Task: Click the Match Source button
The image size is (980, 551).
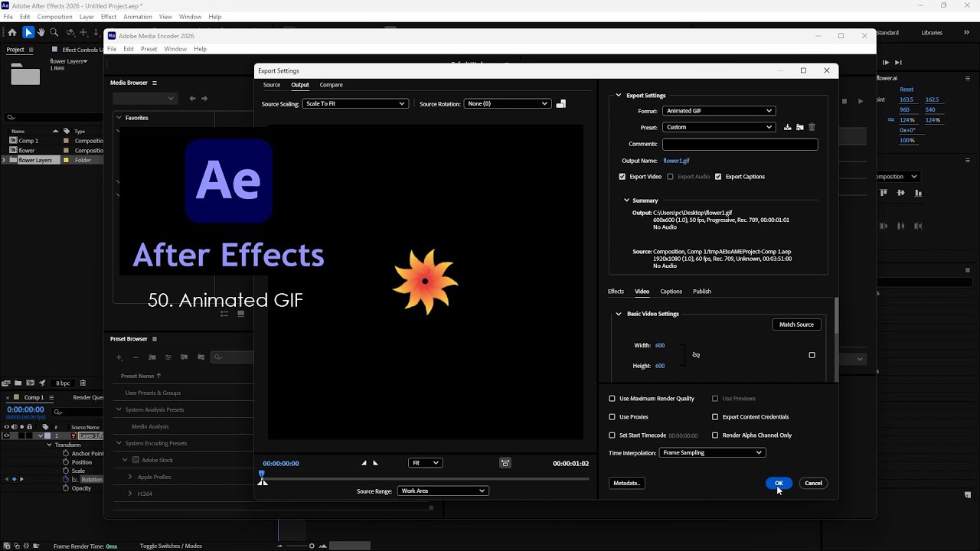Action: coord(796,324)
